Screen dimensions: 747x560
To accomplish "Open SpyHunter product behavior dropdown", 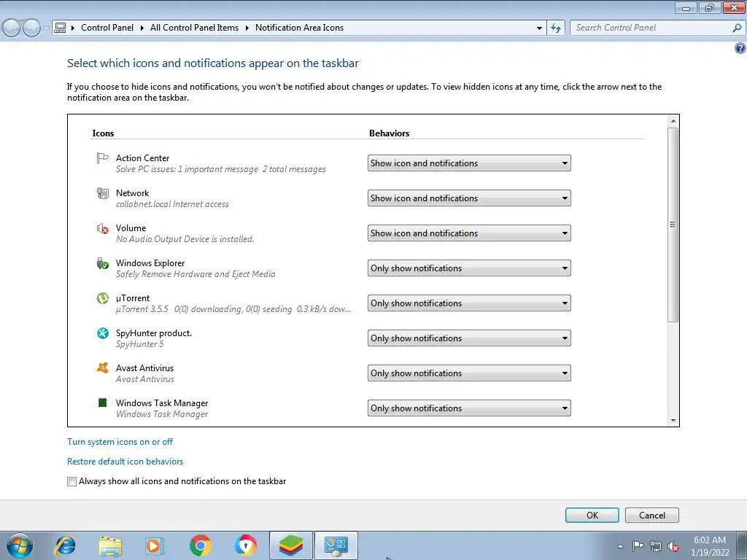I will pos(469,338).
